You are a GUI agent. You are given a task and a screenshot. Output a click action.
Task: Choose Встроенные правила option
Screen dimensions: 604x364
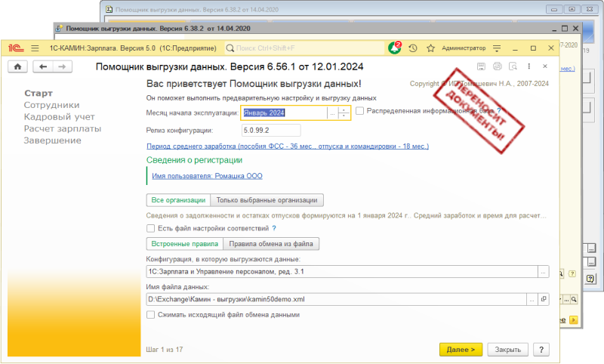pyautogui.click(x=184, y=244)
